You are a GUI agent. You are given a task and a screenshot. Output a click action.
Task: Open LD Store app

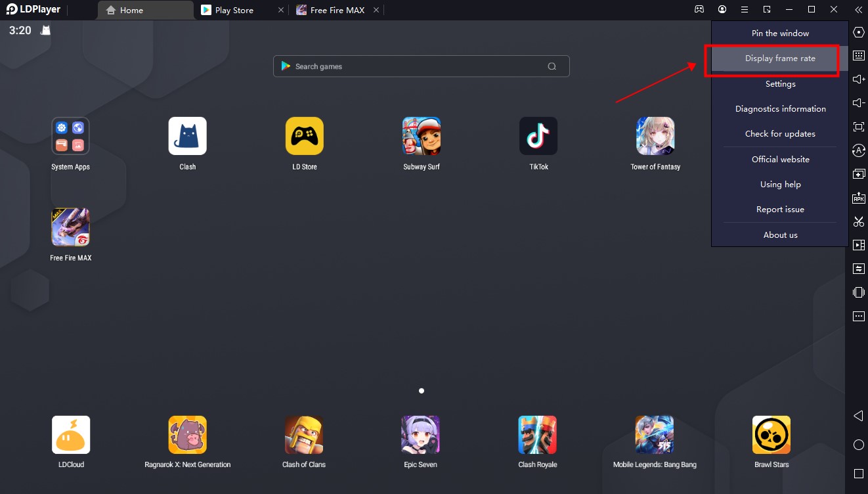(305, 136)
